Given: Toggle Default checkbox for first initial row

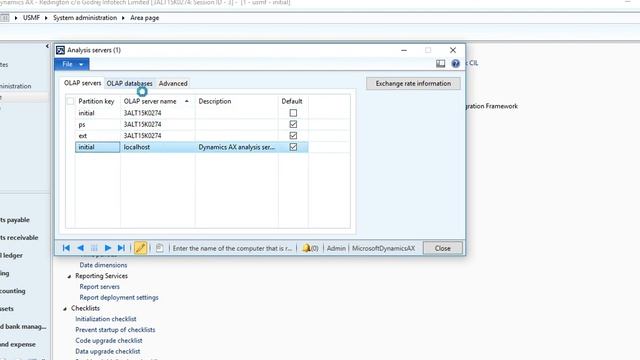Looking at the screenshot, I should point(293,113).
